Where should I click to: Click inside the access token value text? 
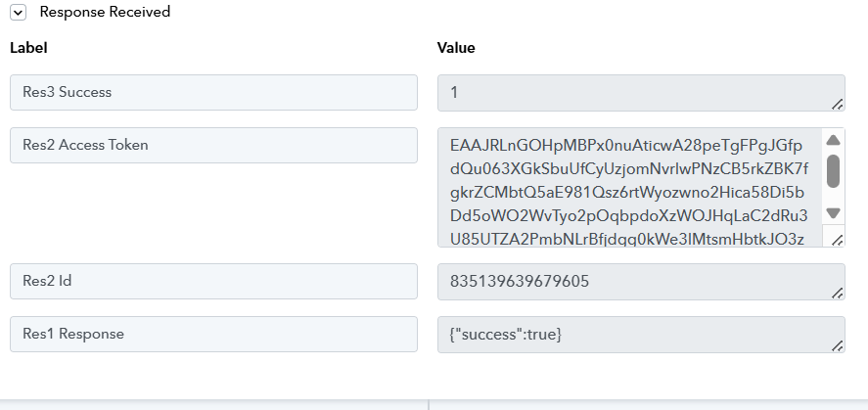point(628,188)
